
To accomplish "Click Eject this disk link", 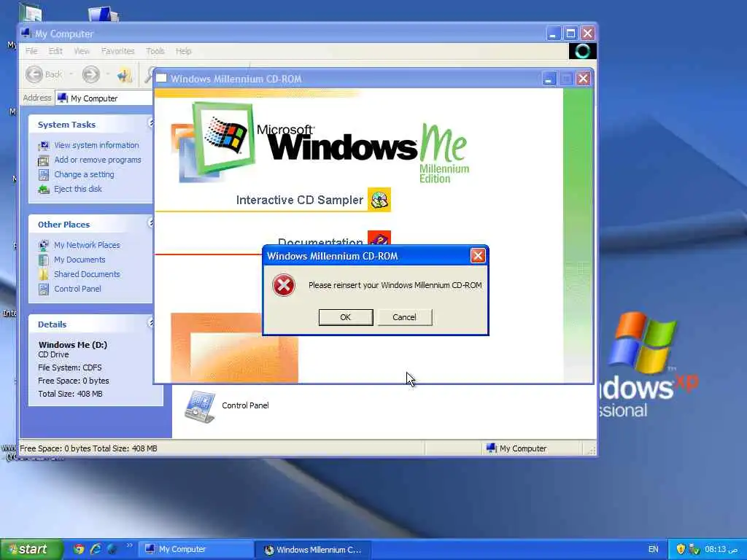I will 77,189.
